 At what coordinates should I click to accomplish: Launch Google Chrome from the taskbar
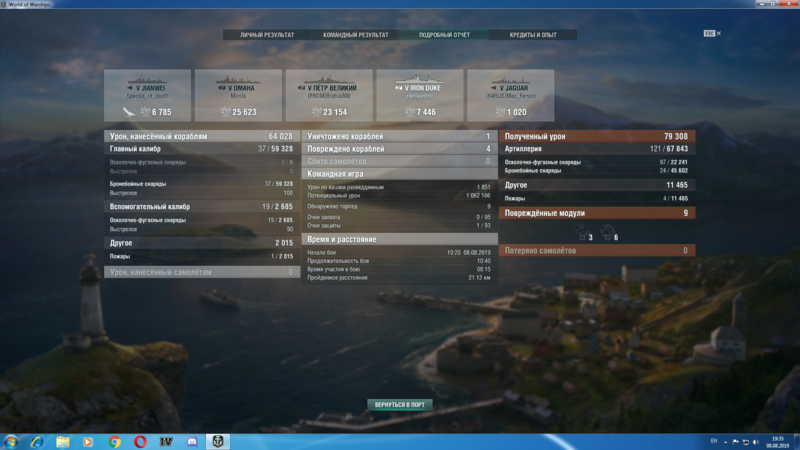[x=115, y=441]
